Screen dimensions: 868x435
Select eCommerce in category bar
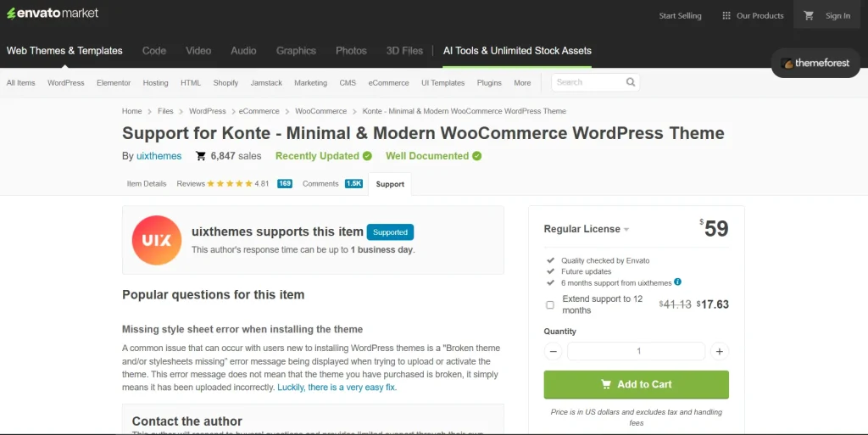coord(388,83)
